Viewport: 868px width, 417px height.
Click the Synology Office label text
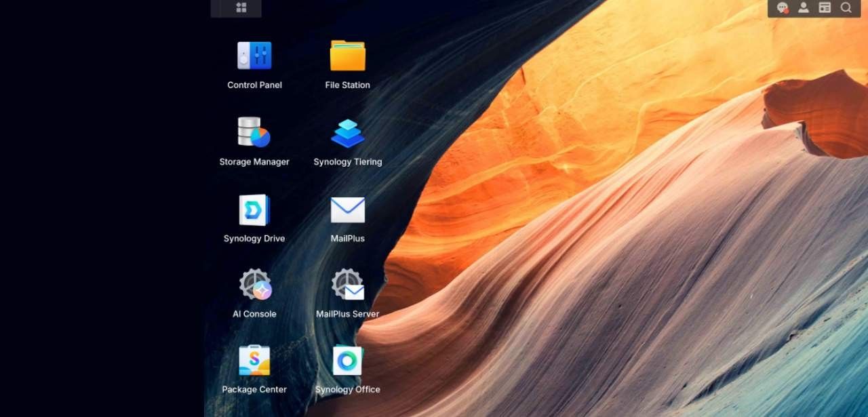point(347,389)
